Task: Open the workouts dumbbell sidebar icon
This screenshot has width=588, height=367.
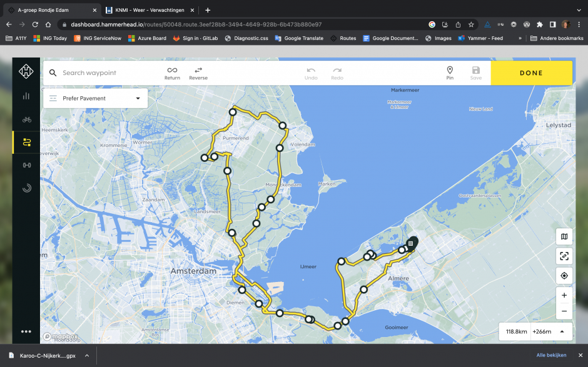Action: click(27, 165)
